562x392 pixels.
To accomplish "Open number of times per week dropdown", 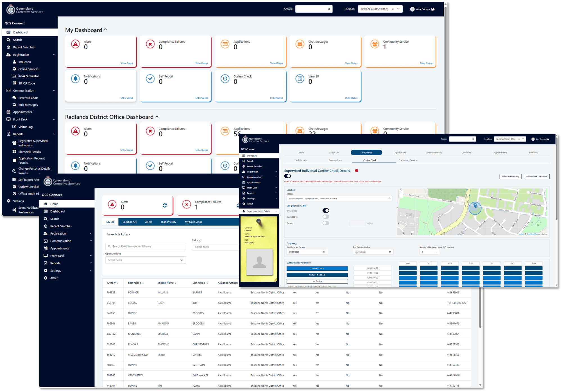I will click(x=429, y=252).
